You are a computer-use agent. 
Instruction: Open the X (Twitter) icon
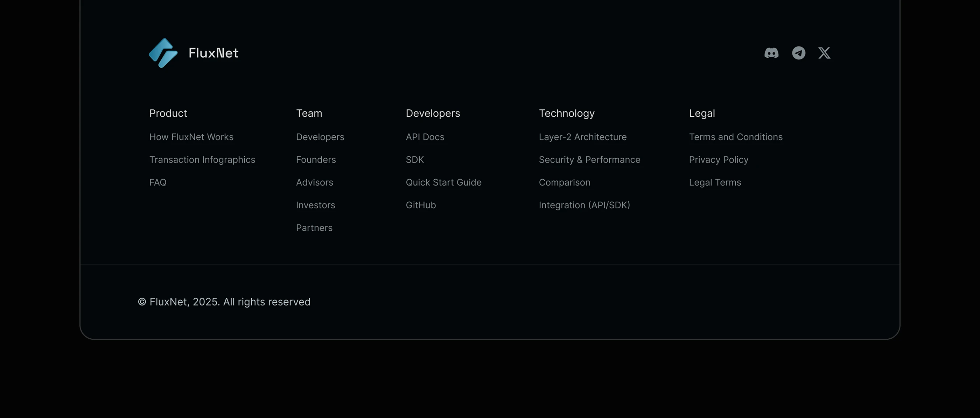coord(824,53)
